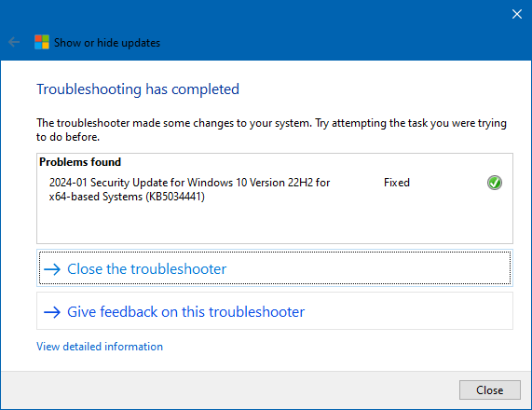Click the Close button at bottom

489,390
